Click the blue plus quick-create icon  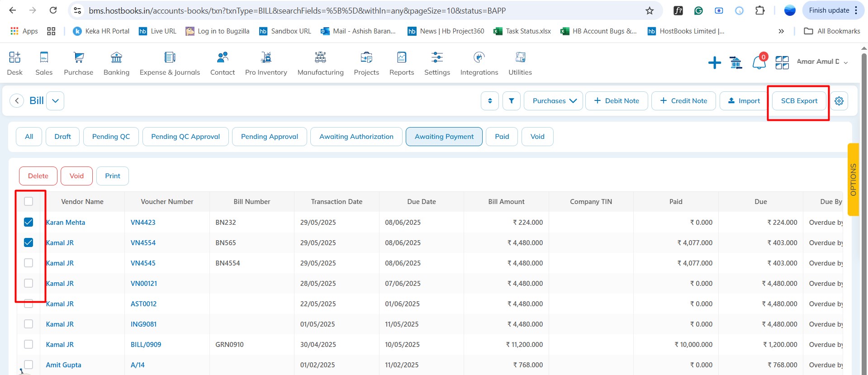coord(715,62)
